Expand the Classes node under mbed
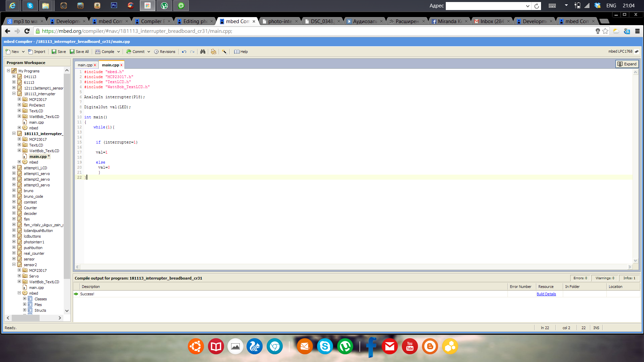Screen dimensions: 644x362 coord(24,299)
